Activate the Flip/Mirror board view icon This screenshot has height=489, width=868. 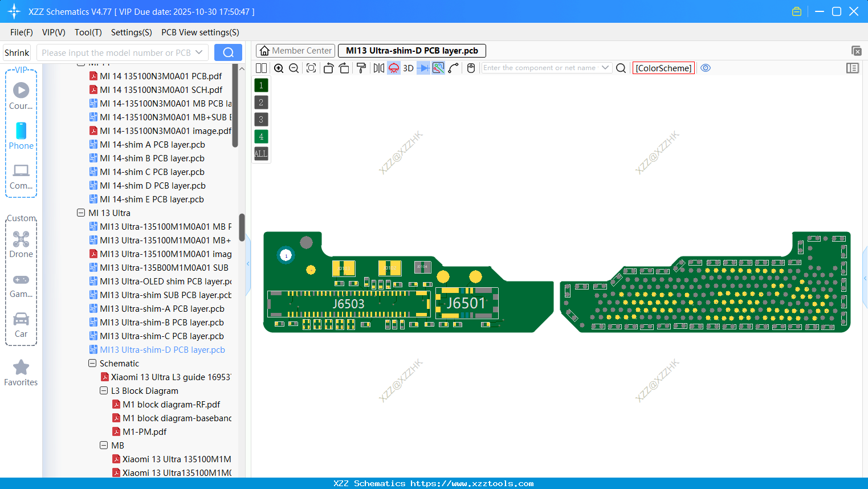click(x=378, y=68)
